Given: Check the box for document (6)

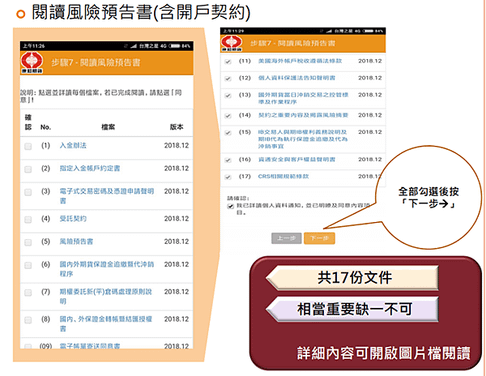Looking at the screenshot, I should [28, 265].
